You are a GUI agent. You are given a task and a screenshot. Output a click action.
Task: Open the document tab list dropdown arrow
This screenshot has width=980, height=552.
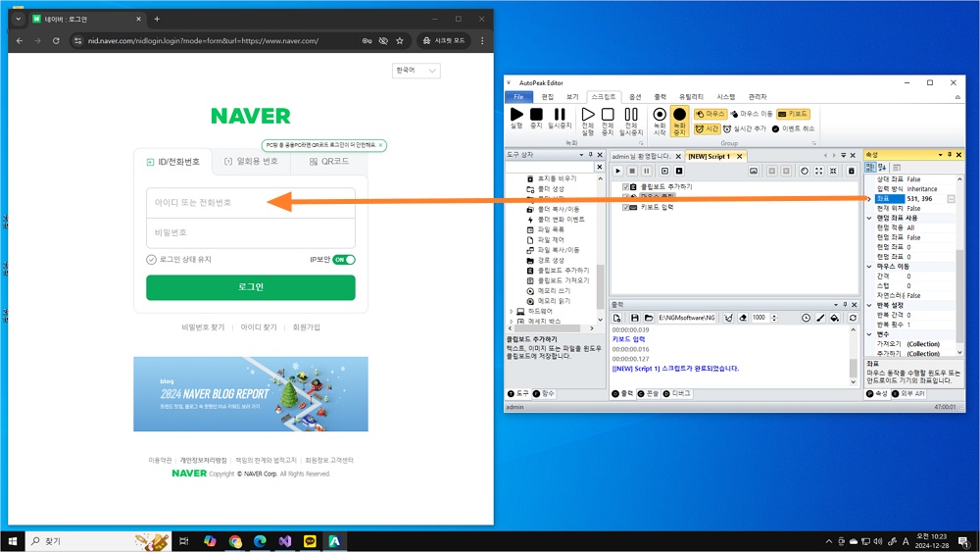[x=843, y=156]
